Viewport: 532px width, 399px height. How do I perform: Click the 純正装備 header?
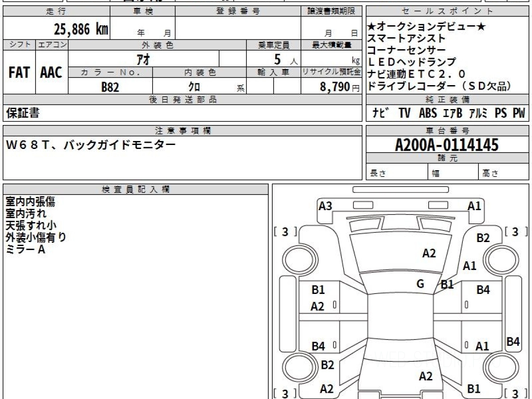coord(448,100)
